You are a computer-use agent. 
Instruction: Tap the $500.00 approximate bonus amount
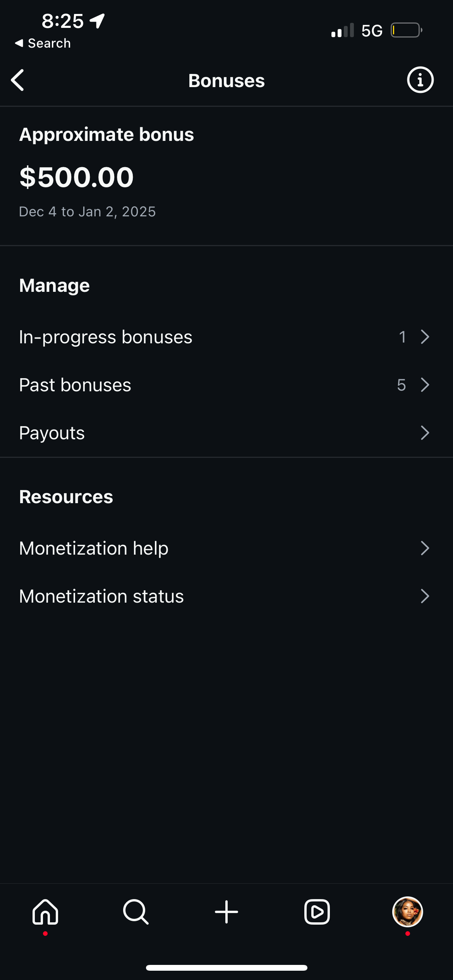77,177
